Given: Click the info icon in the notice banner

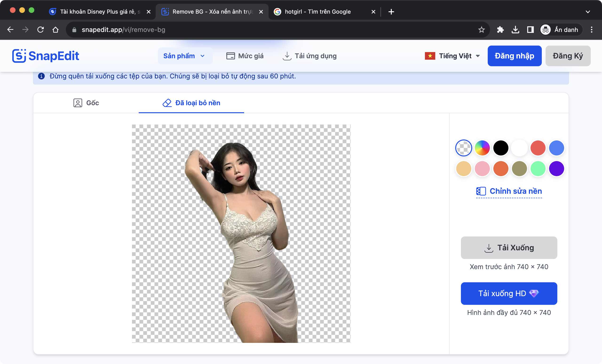Looking at the screenshot, I should click(41, 76).
